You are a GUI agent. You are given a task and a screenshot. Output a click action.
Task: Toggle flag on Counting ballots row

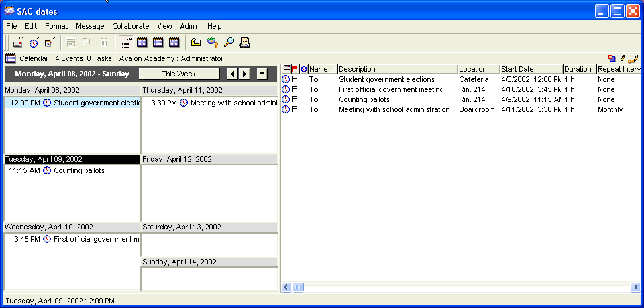pyautogui.click(x=295, y=99)
